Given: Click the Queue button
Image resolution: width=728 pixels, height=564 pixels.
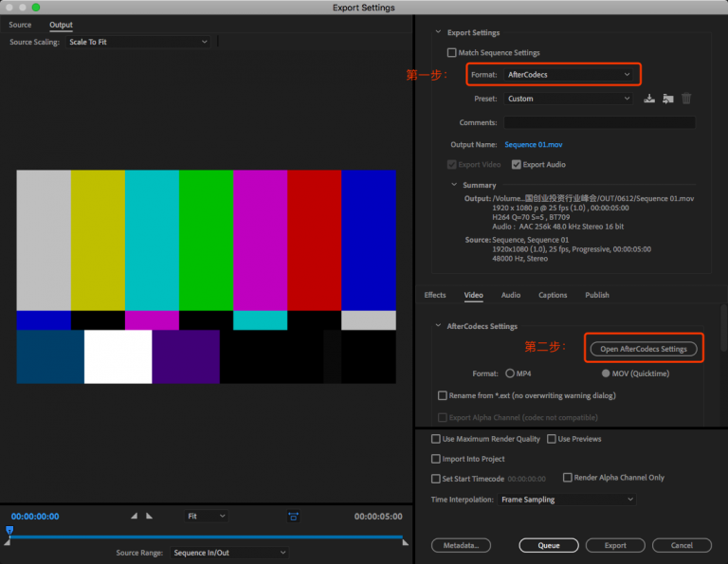Looking at the screenshot, I should click(x=549, y=545).
